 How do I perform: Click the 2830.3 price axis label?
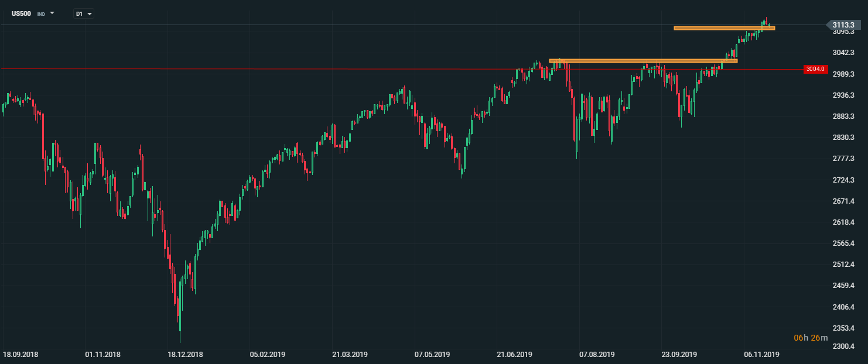[843, 137]
